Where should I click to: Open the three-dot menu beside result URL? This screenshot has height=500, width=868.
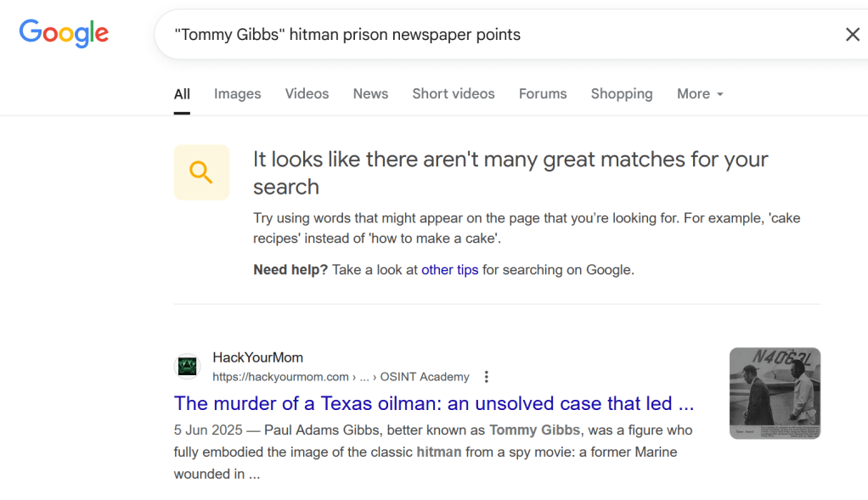tap(487, 377)
